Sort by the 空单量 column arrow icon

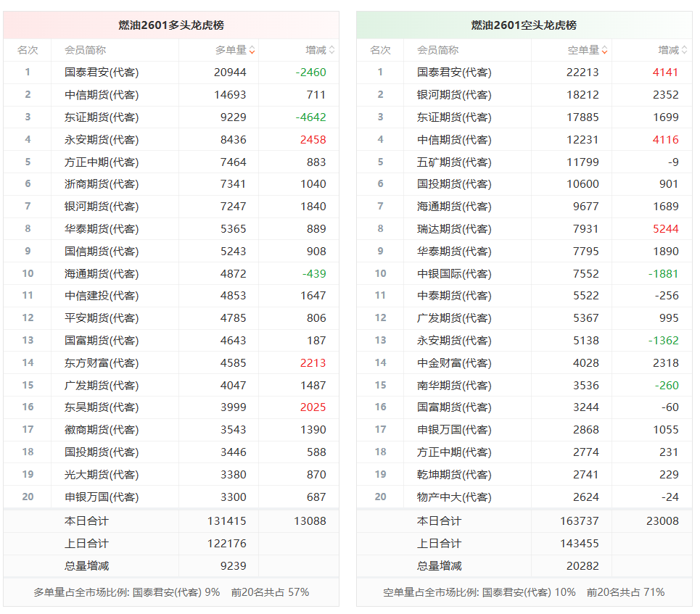(x=604, y=51)
